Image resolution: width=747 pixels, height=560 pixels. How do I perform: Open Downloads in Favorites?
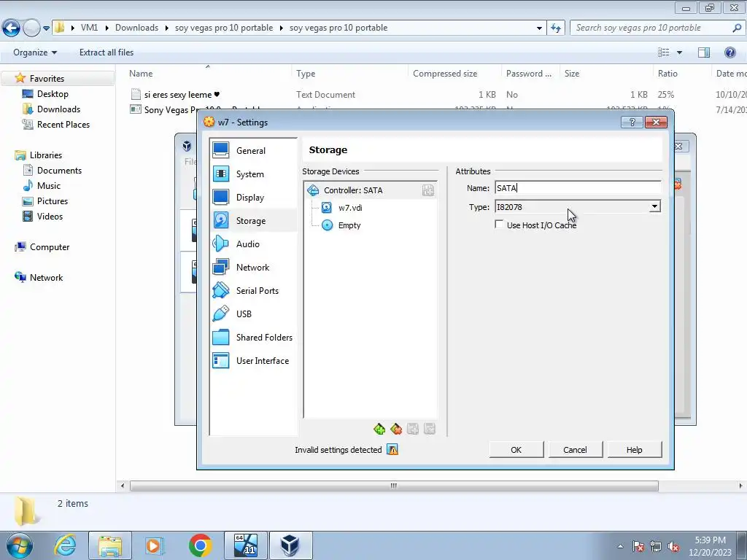pos(58,109)
